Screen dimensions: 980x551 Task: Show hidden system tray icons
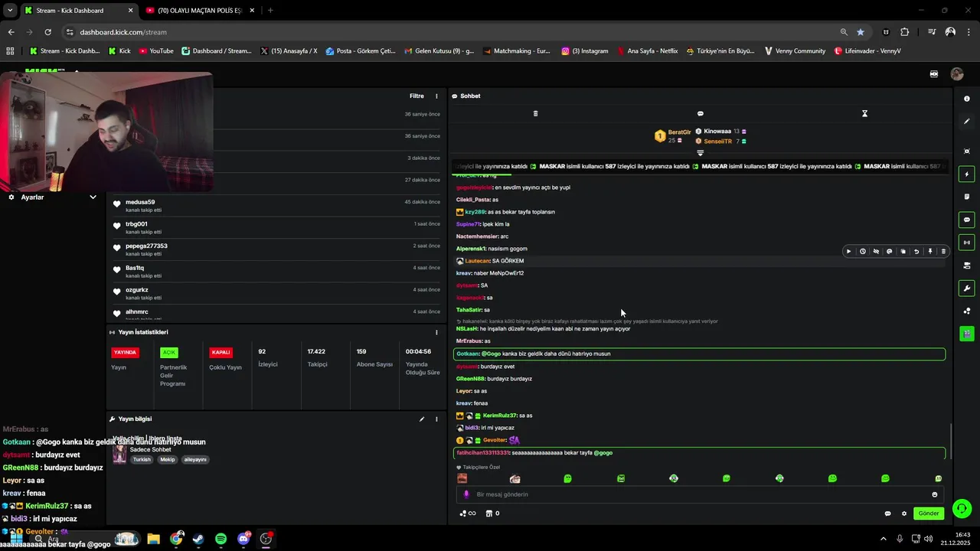tap(883, 539)
